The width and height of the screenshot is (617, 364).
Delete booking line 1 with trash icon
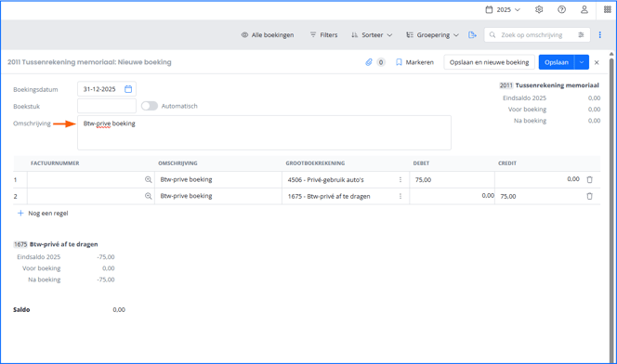(x=589, y=179)
